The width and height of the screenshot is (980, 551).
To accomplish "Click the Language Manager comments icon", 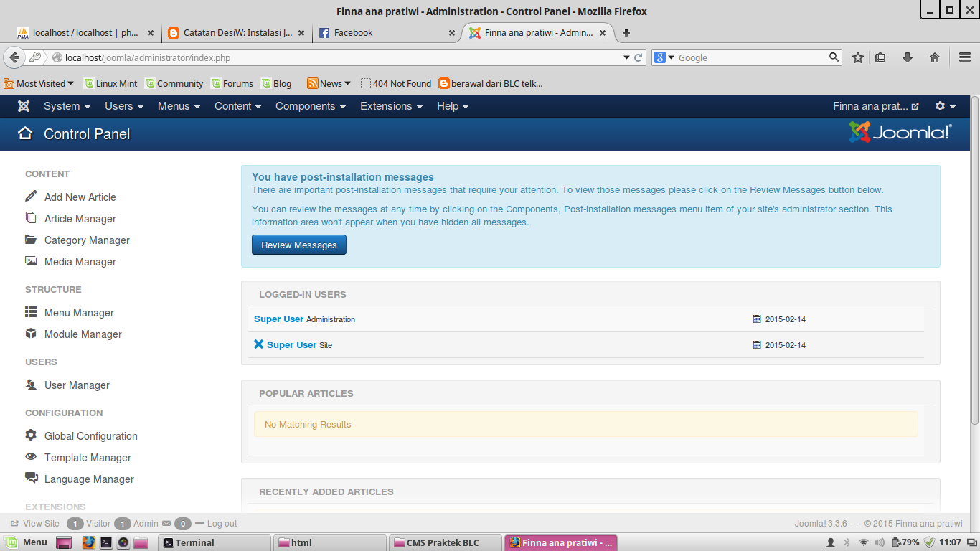I will click(31, 478).
